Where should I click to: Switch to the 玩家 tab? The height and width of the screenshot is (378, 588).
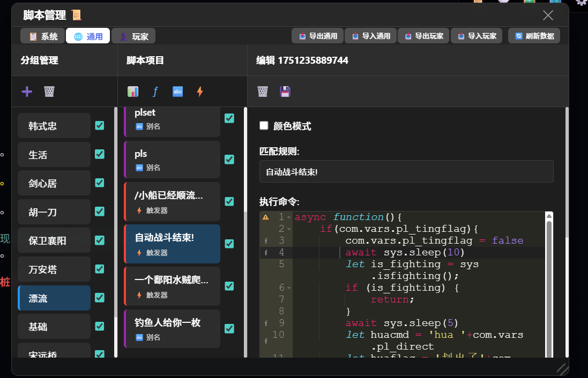click(x=133, y=36)
